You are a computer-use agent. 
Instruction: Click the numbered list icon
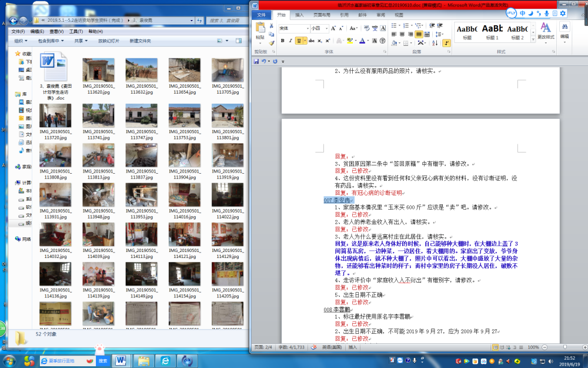tap(406, 25)
